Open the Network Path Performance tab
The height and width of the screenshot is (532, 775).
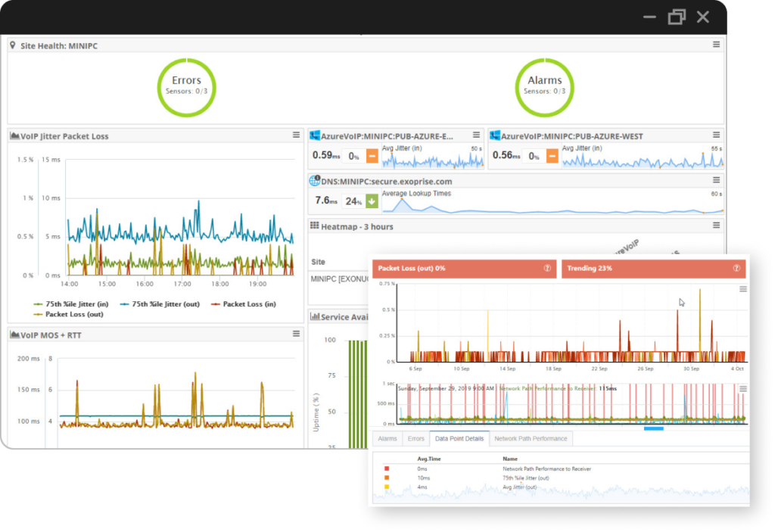point(529,438)
